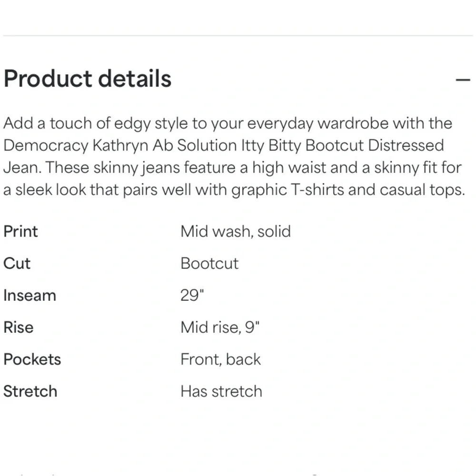Viewport: 476px width, 476px height.
Task: Collapse the Product details section
Action: point(463,79)
